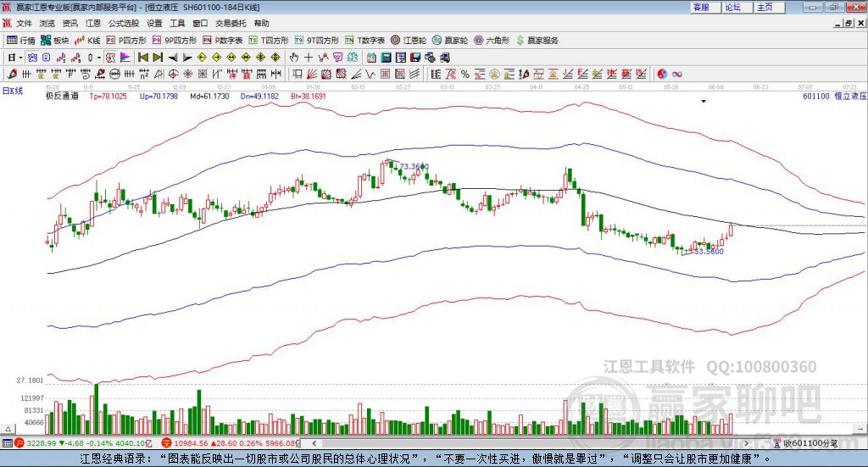Click the Tp=78.1025 indicator value

[108, 97]
